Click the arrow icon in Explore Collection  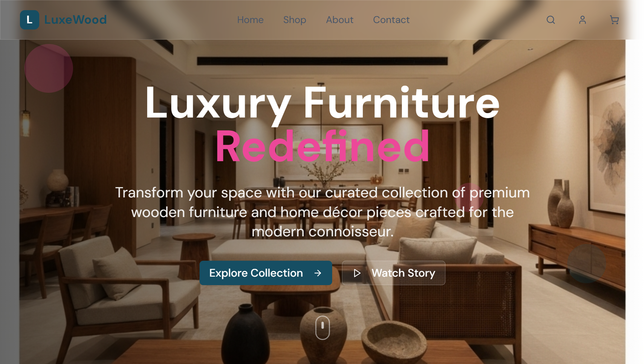pyautogui.click(x=318, y=273)
